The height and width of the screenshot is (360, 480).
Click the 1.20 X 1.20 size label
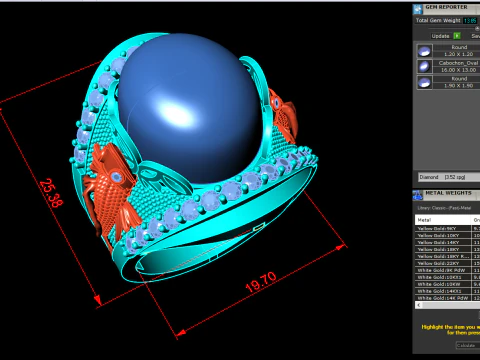pos(458,54)
